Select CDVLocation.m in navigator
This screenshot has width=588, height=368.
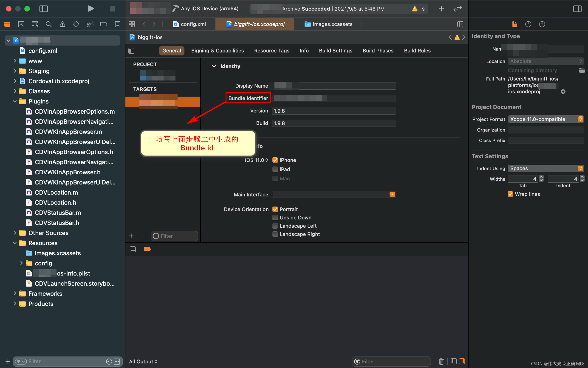coord(56,192)
